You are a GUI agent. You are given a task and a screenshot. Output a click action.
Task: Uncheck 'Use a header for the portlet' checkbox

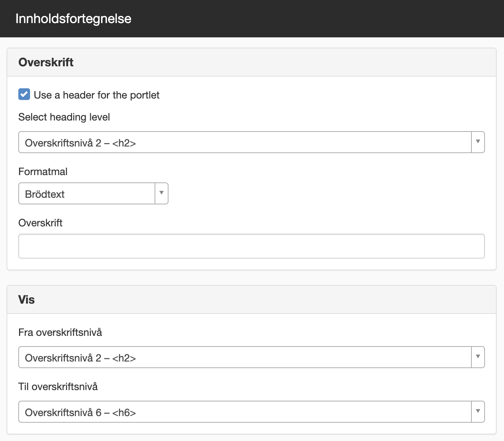click(x=24, y=94)
